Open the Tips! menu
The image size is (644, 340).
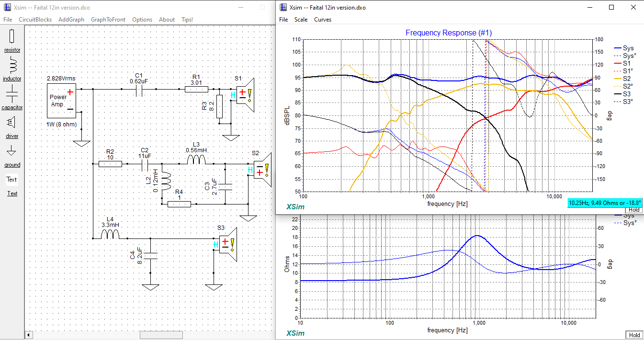coord(187,20)
